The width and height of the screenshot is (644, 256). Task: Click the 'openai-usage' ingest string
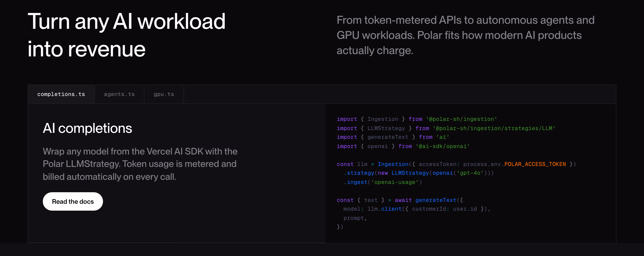pyautogui.click(x=395, y=182)
